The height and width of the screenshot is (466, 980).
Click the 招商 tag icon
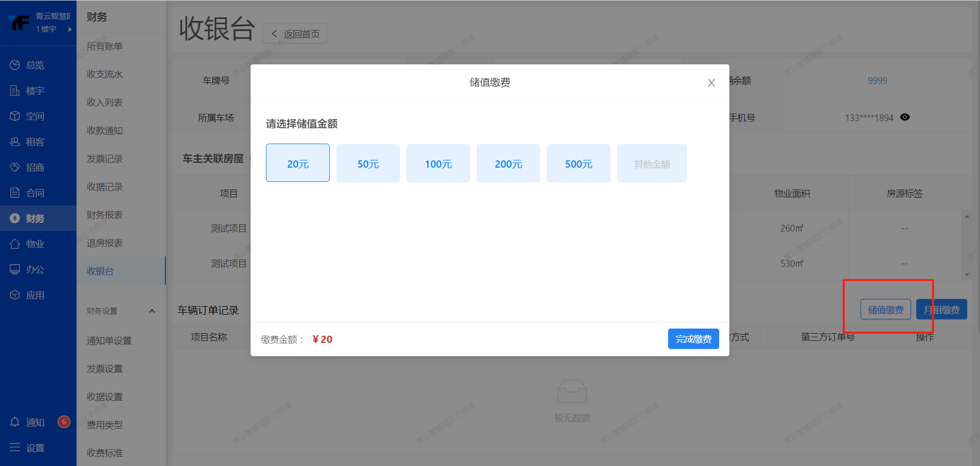(x=15, y=167)
